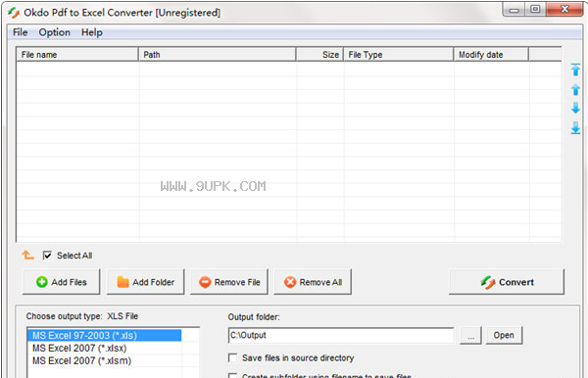Click the Add Files button

coord(62,282)
